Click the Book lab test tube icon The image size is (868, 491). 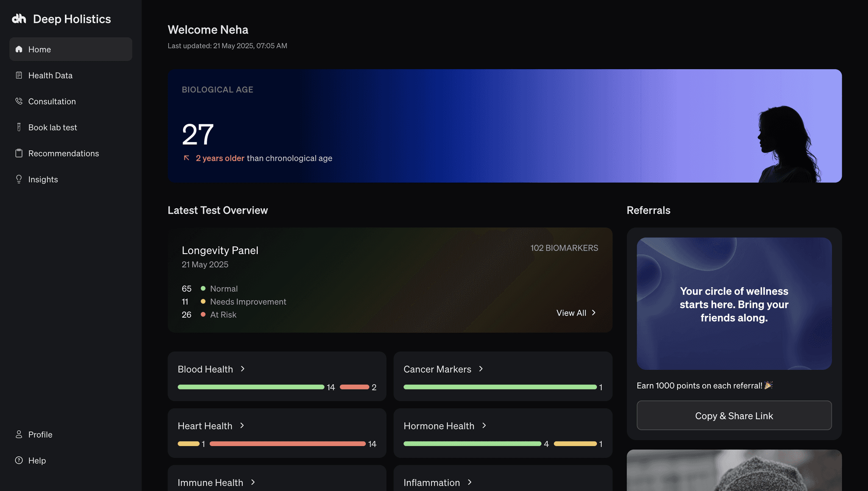(x=19, y=127)
